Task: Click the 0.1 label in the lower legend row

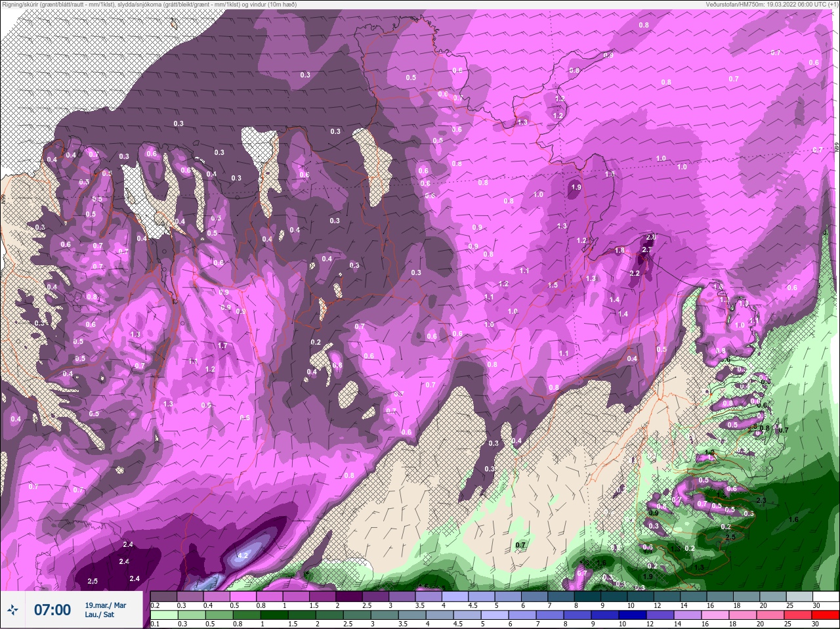Action: [155, 624]
